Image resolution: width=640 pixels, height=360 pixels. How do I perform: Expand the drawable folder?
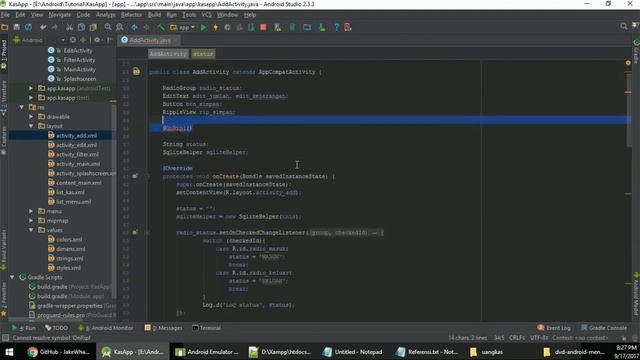31,116
